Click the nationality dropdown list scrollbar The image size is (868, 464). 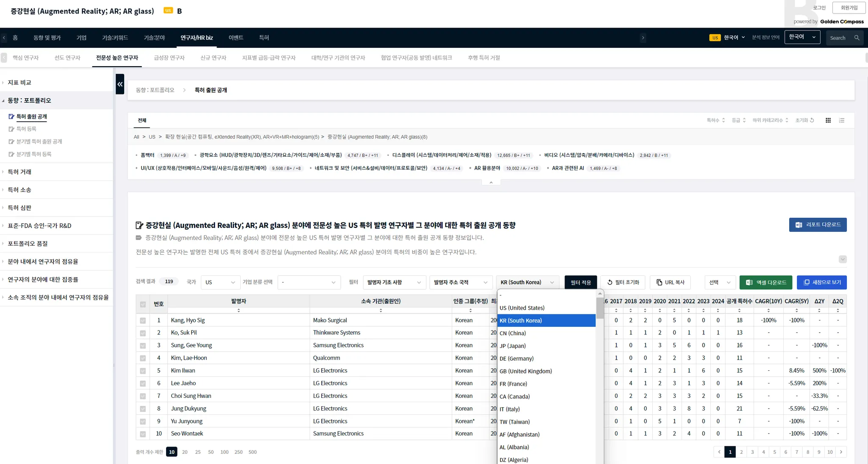tap(599, 308)
